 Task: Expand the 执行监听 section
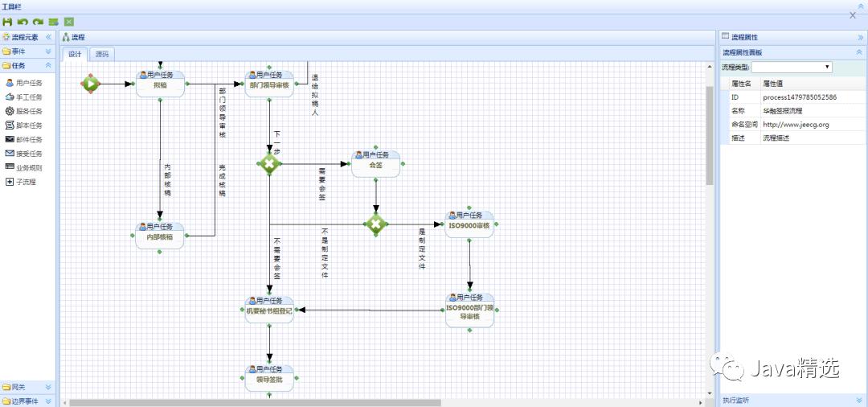pyautogui.click(x=859, y=400)
